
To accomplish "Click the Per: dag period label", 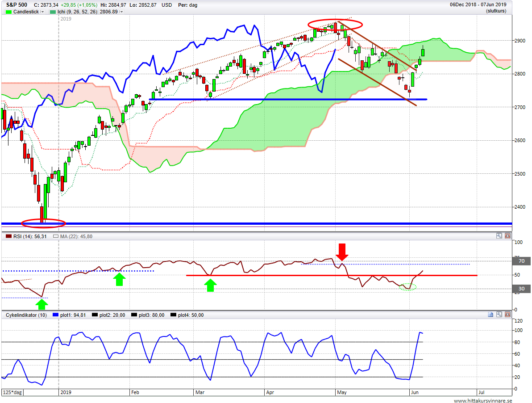I will click(x=187, y=5).
